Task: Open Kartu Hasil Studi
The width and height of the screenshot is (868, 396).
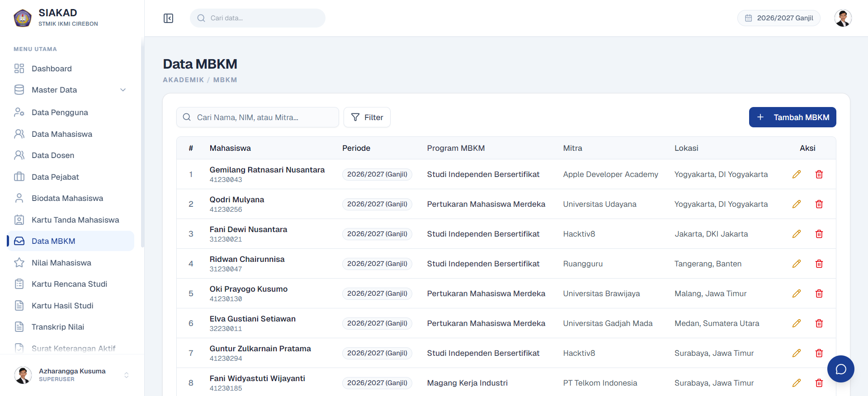Action: click(71, 306)
